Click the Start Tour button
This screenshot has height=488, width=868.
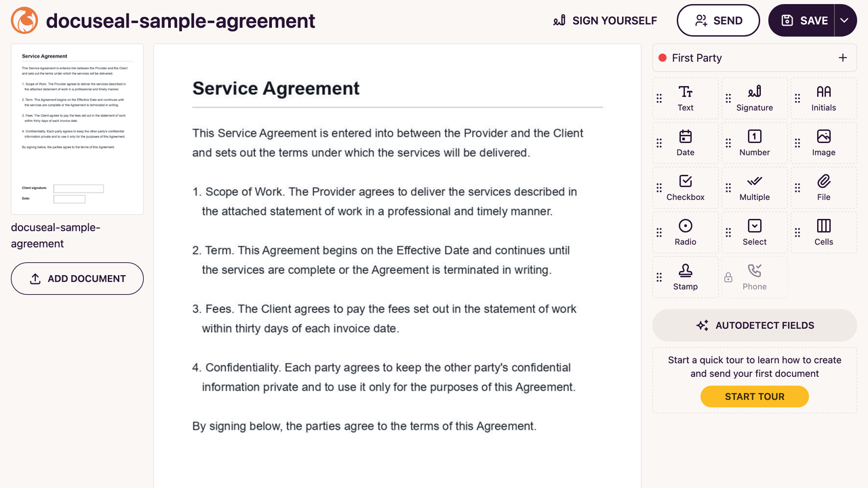tap(755, 396)
